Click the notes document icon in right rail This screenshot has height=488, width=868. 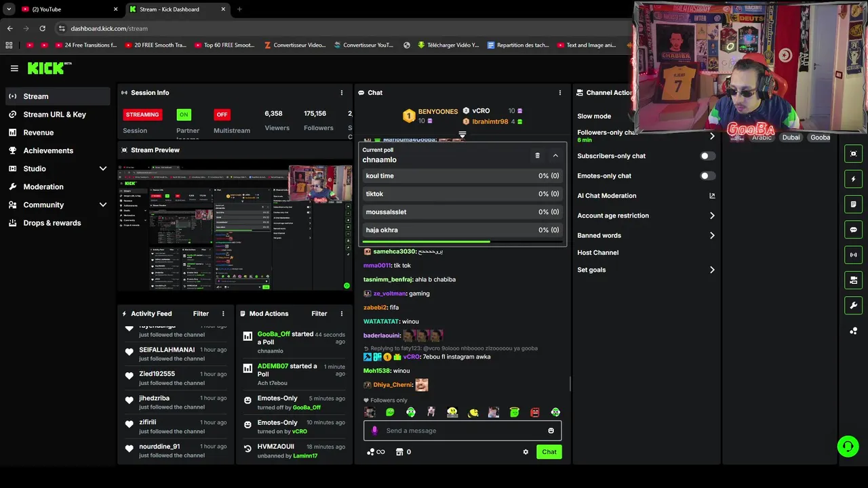coord(854,204)
